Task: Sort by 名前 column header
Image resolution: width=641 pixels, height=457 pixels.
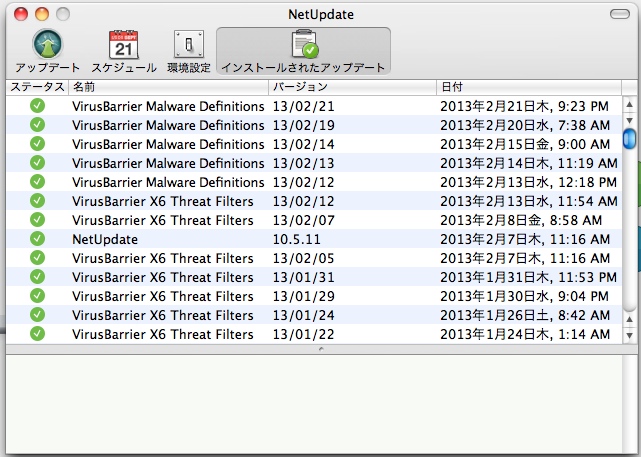Action: click(x=168, y=87)
